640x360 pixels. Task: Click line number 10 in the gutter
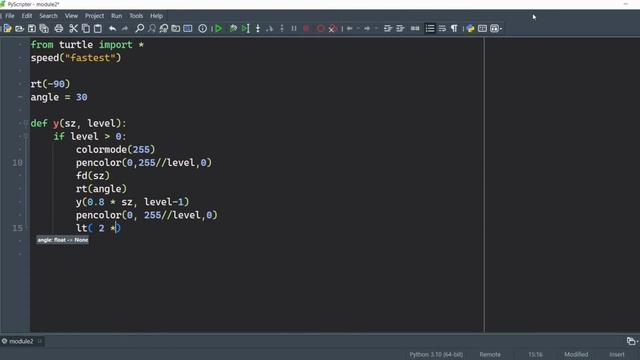18,162
